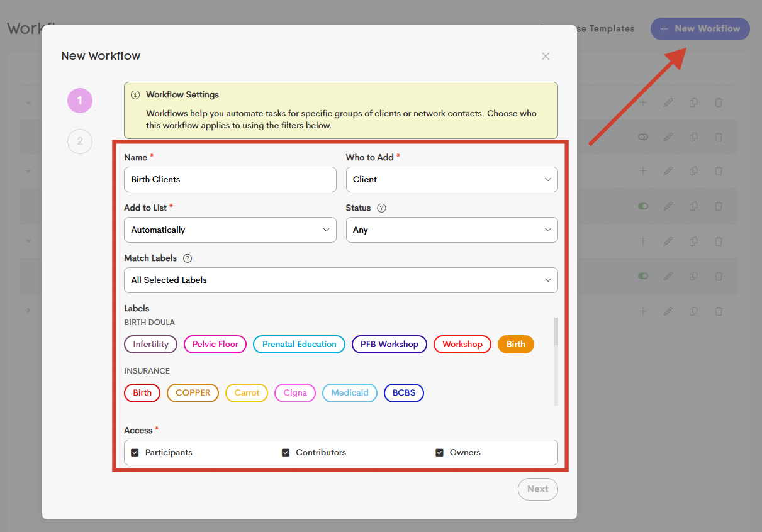The height and width of the screenshot is (532, 762).
Task: Select the Medicaid insurance label
Action: (350, 393)
